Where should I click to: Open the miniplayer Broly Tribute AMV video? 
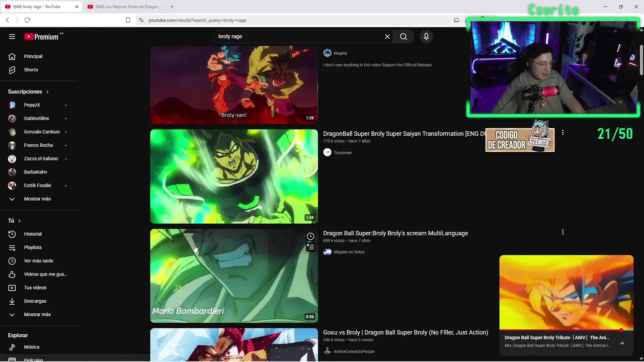pos(567,293)
